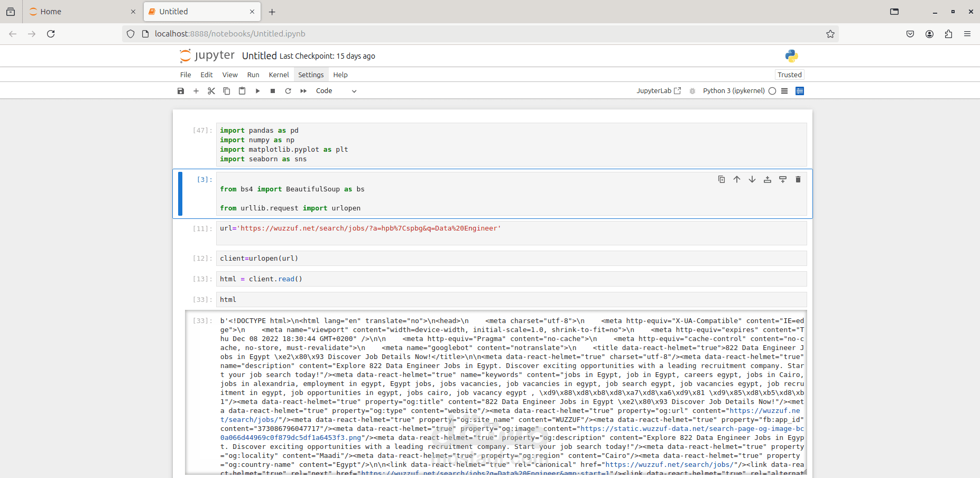Cut the selected cell with the scissors icon
Viewport: 980px width, 478px height.
[x=211, y=91]
